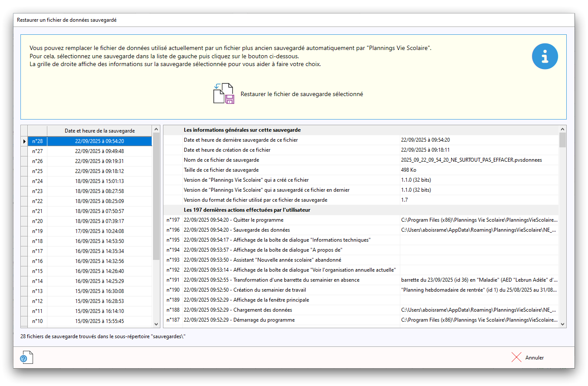Click the 'Date et heure de la sauvegarde' column header
The width and height of the screenshot is (588, 386).
(x=100, y=131)
